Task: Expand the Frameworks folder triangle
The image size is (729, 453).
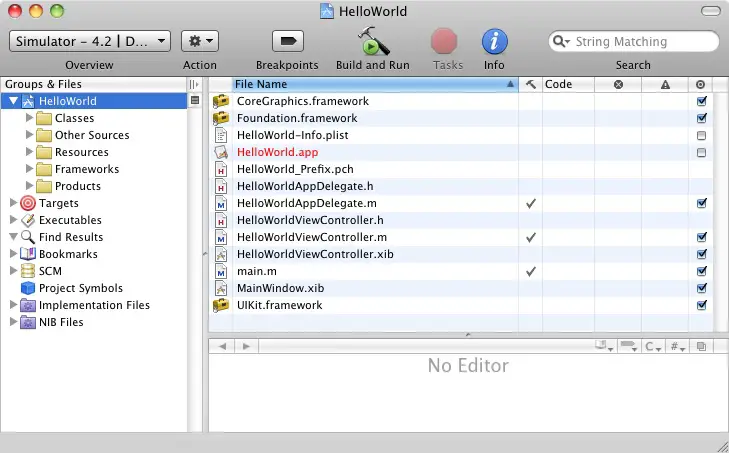Action: pyautogui.click(x=29, y=169)
